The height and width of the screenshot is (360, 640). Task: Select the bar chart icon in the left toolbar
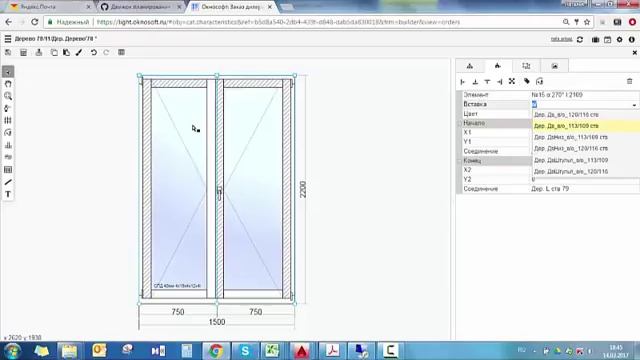(x=8, y=145)
